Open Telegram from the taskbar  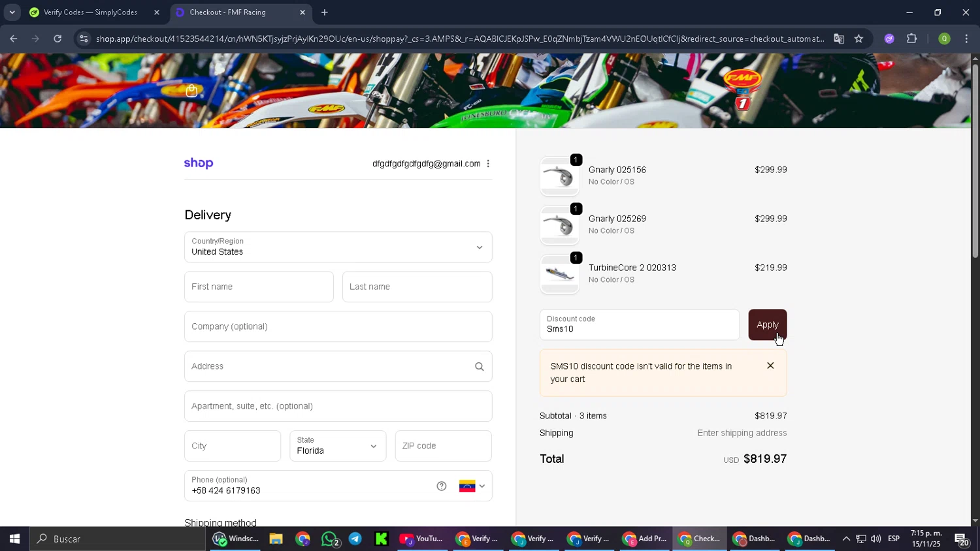click(x=355, y=539)
